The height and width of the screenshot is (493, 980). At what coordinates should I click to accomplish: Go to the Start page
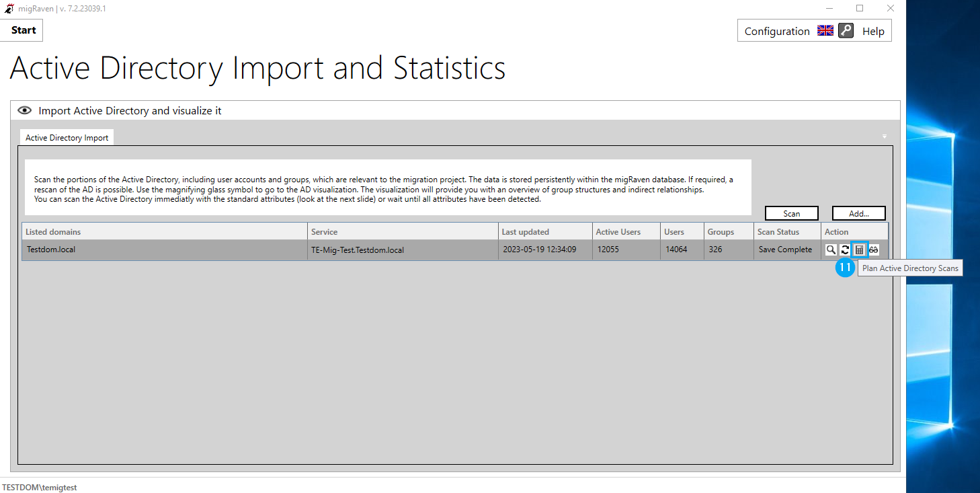[23, 30]
